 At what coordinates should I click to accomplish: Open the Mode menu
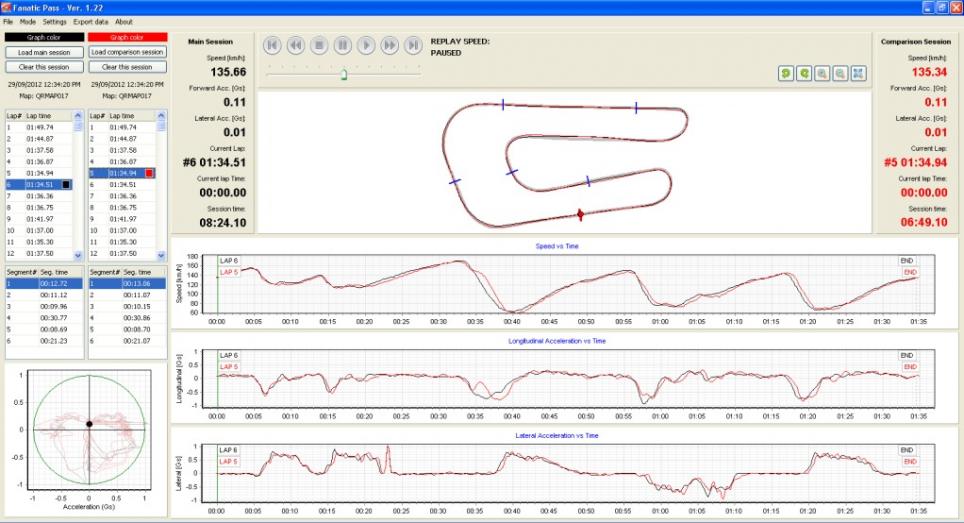click(x=28, y=22)
